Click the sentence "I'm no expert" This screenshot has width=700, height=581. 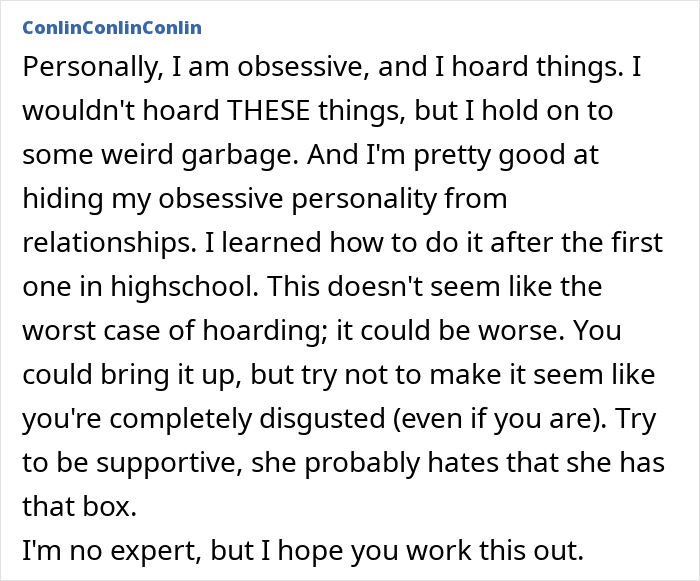coord(110,550)
